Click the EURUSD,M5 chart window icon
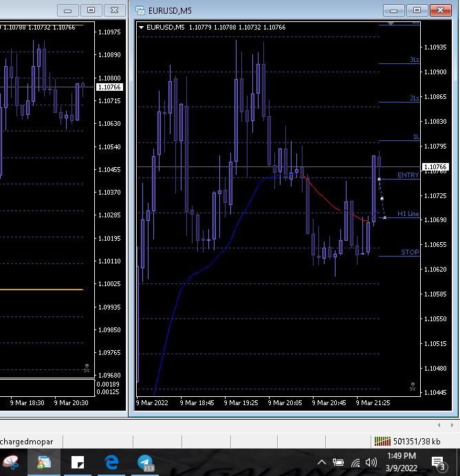Screen dimensions: 460x476 tap(141, 10)
